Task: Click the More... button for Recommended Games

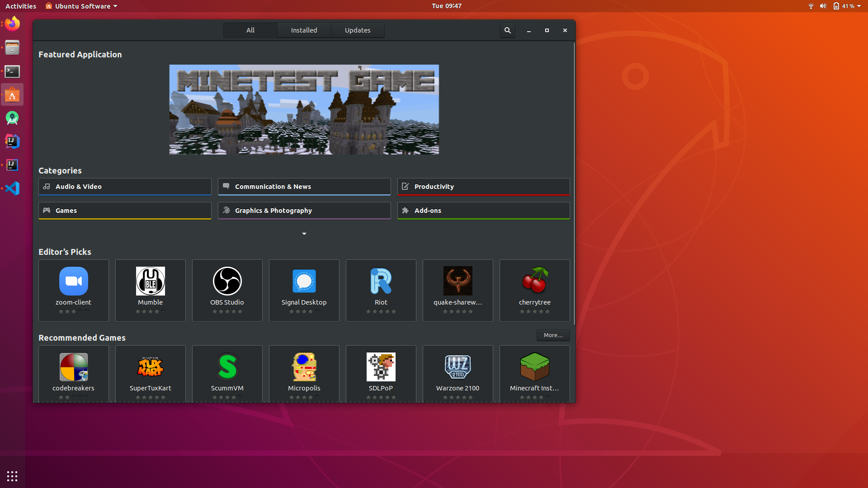Action: pyautogui.click(x=553, y=335)
